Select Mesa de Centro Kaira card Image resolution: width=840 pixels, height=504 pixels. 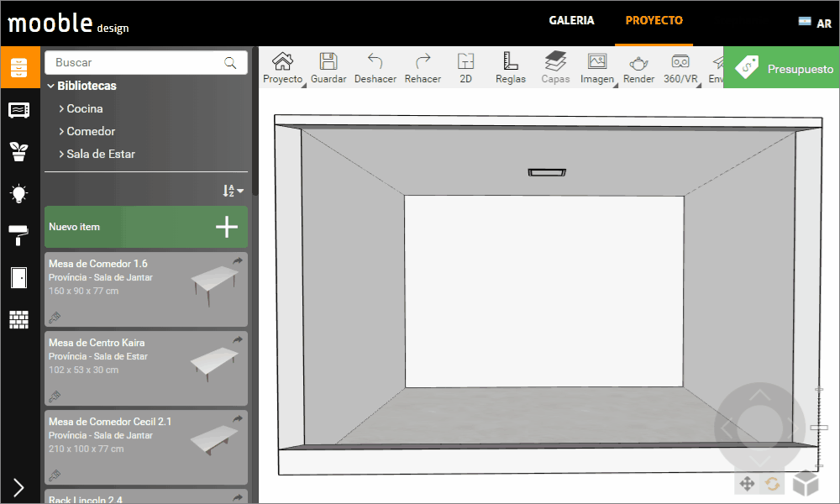point(145,368)
